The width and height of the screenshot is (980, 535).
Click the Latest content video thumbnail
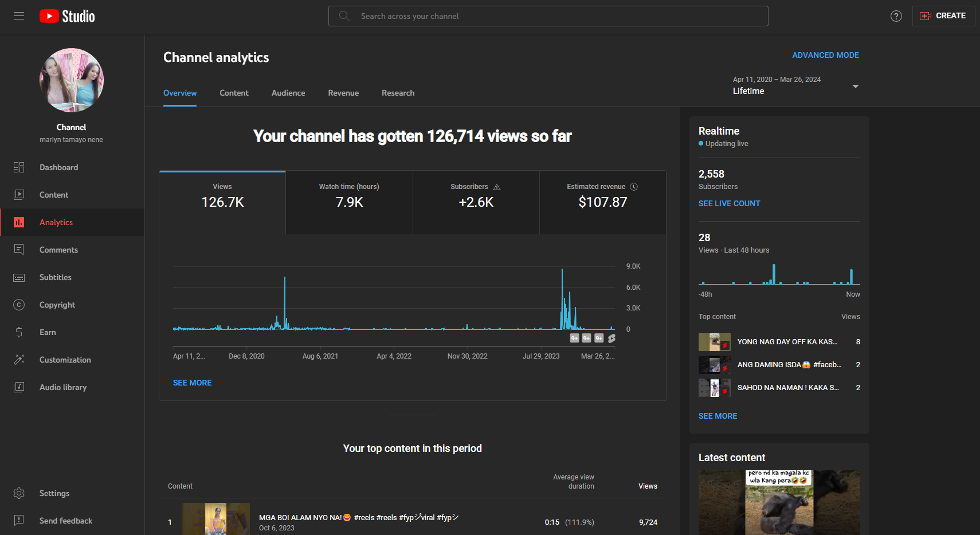point(779,503)
